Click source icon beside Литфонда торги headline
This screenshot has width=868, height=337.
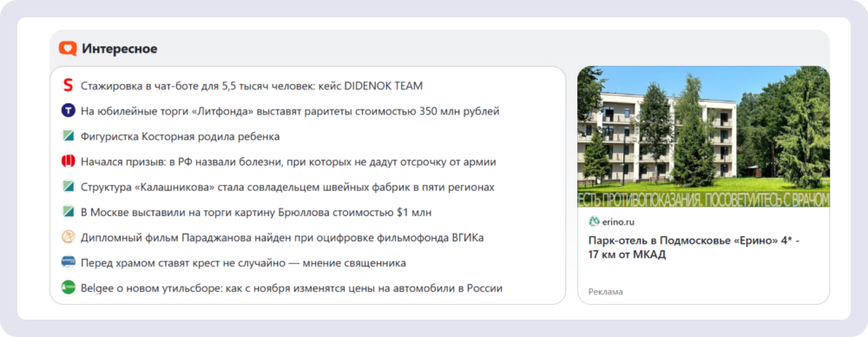click(68, 111)
